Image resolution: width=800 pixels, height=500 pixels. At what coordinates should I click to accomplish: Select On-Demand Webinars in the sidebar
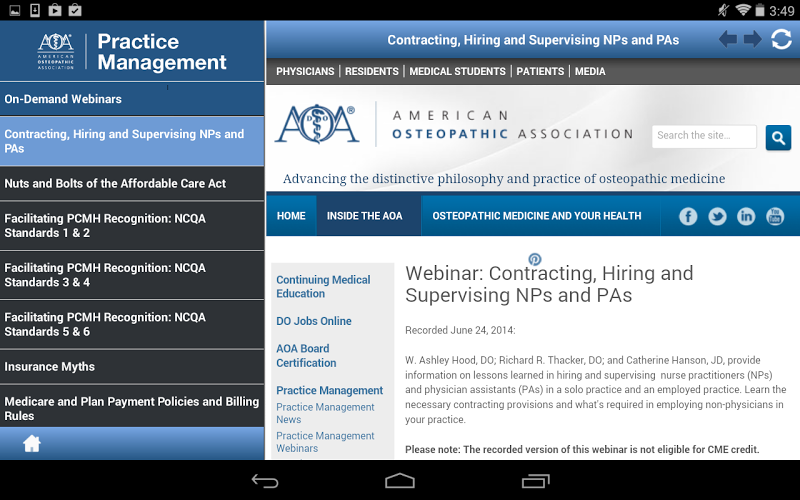132,99
